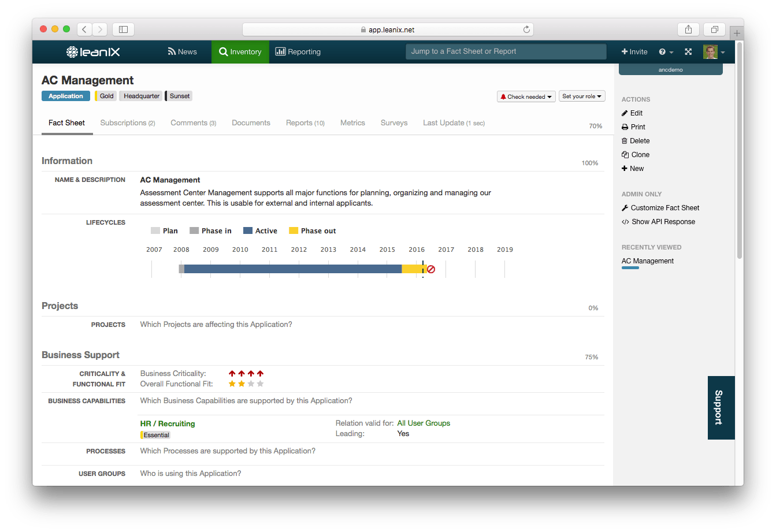Viewport: 776px width, 532px height.
Task: Switch to the Comments tab
Action: point(194,123)
